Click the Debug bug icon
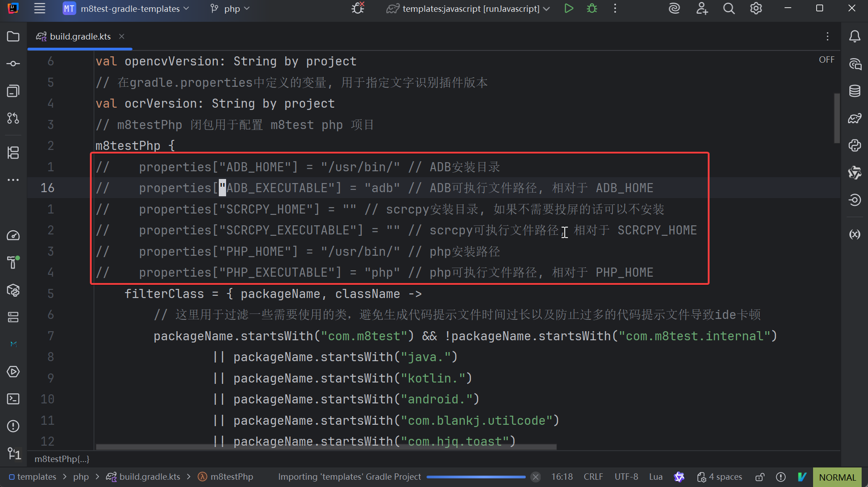Screen dimensions: 868x487 592,9
